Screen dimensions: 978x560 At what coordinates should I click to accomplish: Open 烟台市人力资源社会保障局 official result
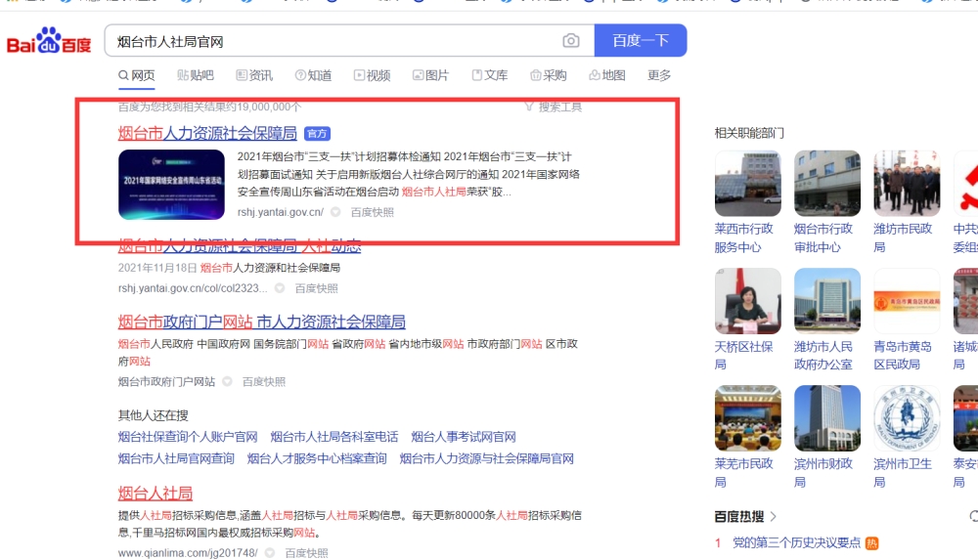click(x=207, y=133)
